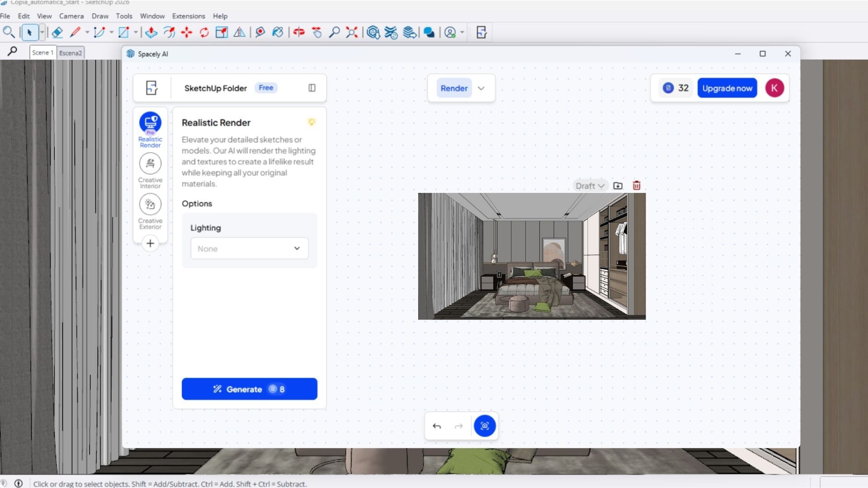Capture the scene with the blue camera button
Viewport: 868px width, 488px height.
[x=485, y=426]
